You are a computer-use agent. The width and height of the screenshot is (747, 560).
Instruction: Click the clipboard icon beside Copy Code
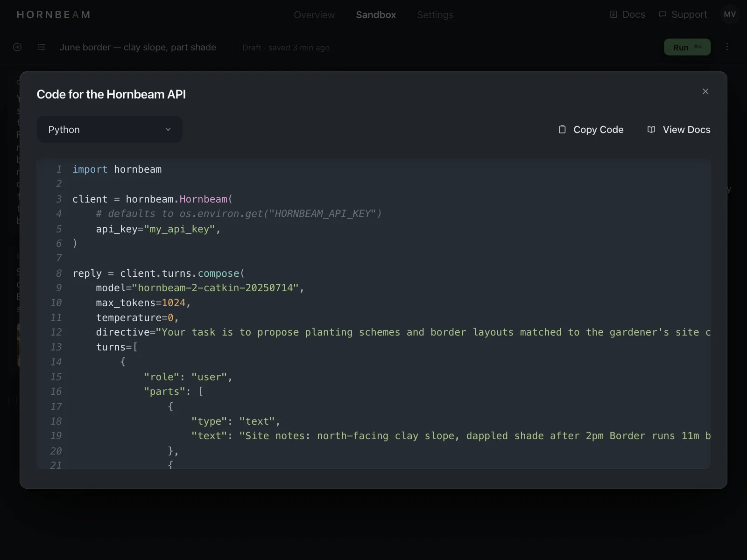562,129
